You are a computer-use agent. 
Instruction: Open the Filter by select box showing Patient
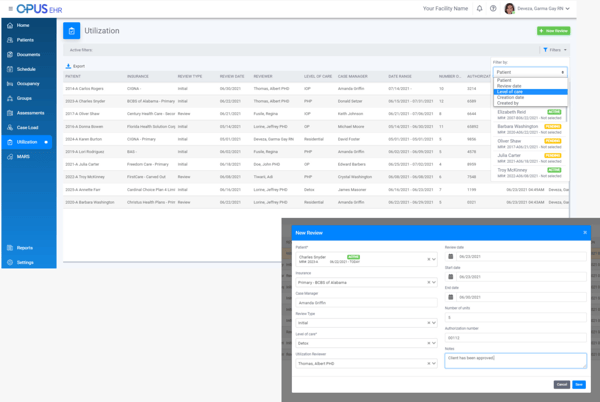[x=530, y=72]
